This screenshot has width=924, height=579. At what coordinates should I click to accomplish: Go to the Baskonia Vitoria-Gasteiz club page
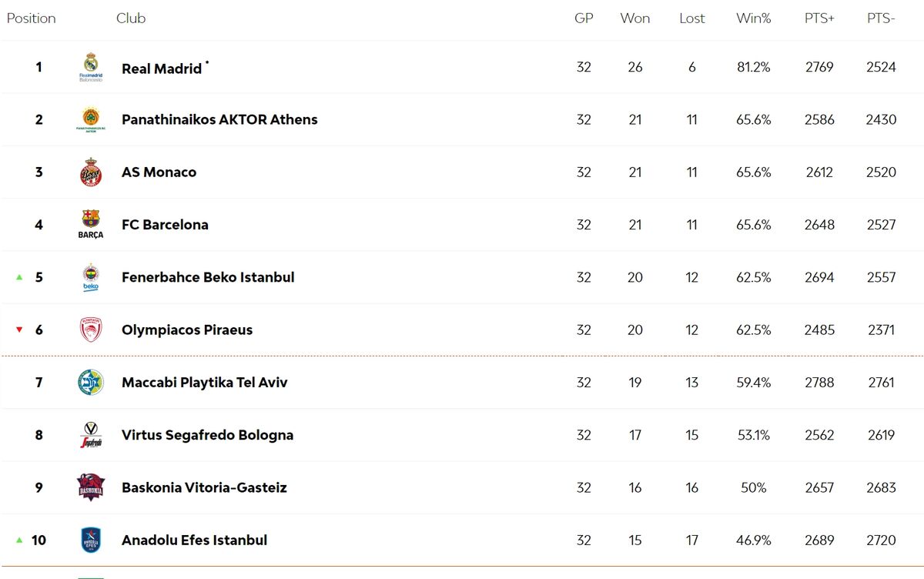(204, 487)
